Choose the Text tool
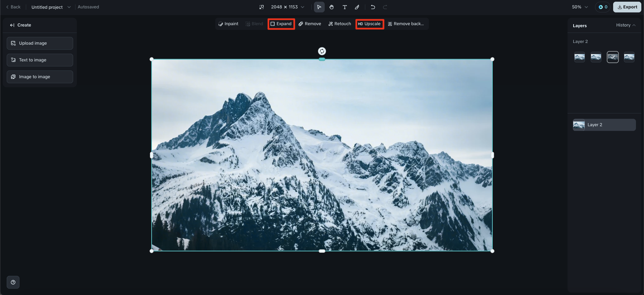The width and height of the screenshot is (644, 295). [344, 7]
